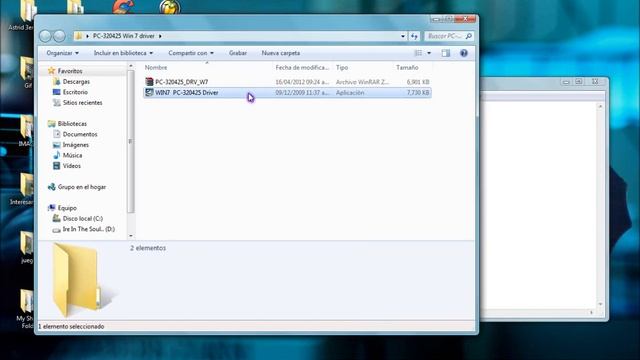Select Equipo in the navigation pane

(x=67, y=208)
